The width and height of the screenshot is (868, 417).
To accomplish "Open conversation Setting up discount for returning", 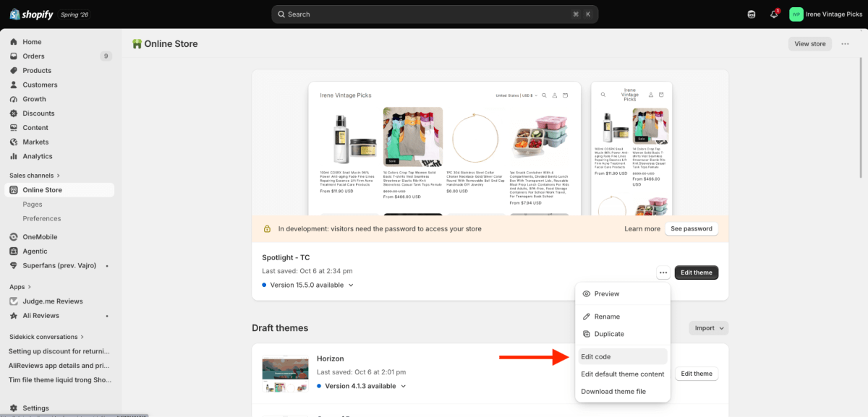I will (x=58, y=351).
